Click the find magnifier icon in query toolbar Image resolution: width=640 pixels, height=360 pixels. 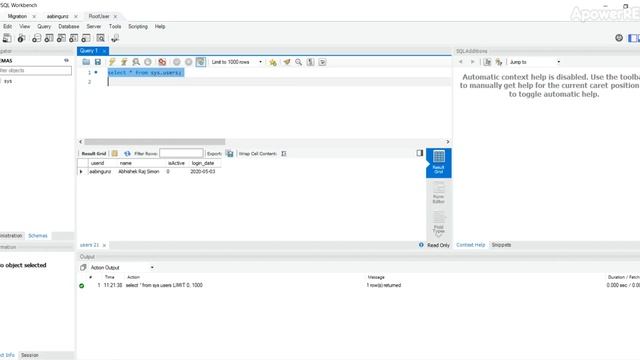299,62
